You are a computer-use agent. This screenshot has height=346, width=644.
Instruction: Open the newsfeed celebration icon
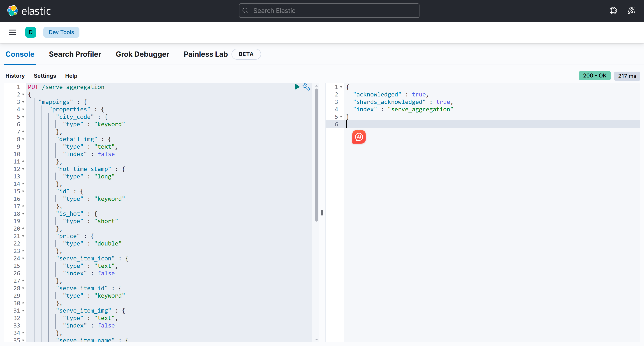point(631,11)
